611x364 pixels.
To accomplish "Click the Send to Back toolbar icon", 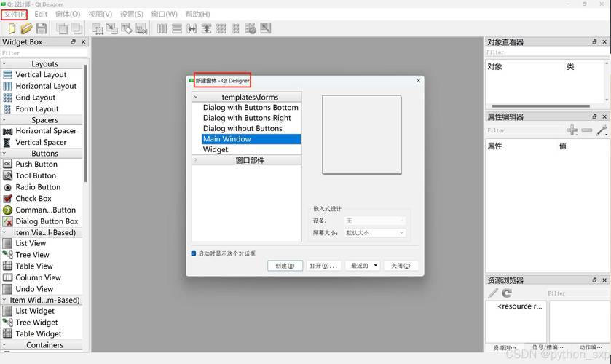I will 62,28.
